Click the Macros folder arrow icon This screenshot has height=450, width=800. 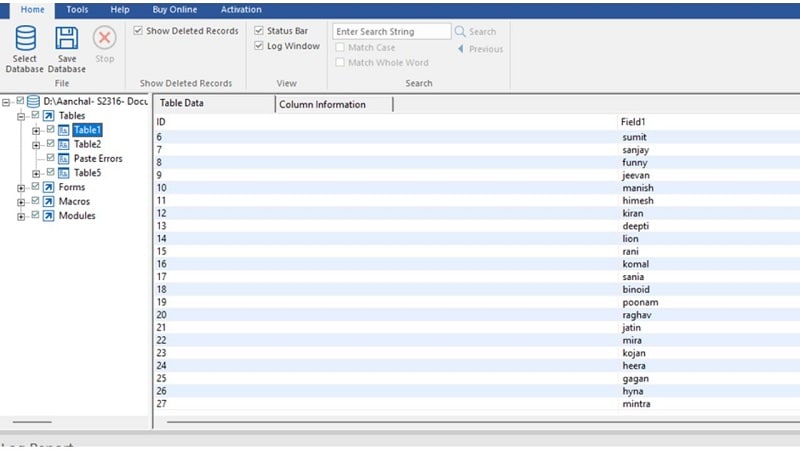coord(48,202)
